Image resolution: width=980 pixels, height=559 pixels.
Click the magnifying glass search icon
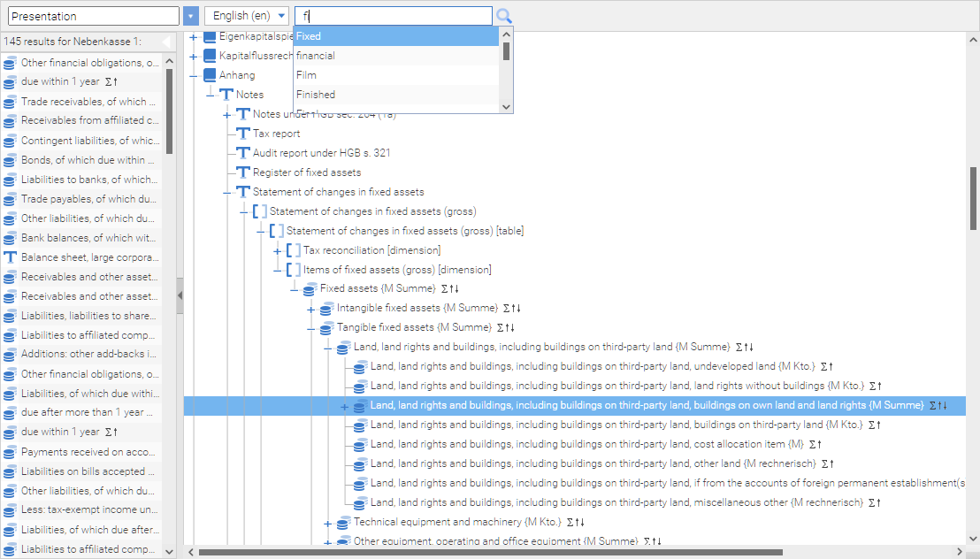click(504, 16)
